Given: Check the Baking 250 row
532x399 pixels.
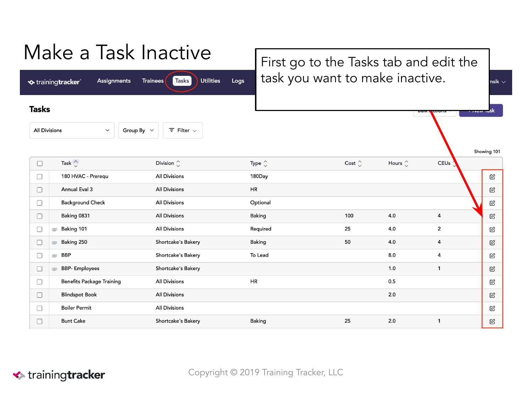Looking at the screenshot, I should point(40,242).
